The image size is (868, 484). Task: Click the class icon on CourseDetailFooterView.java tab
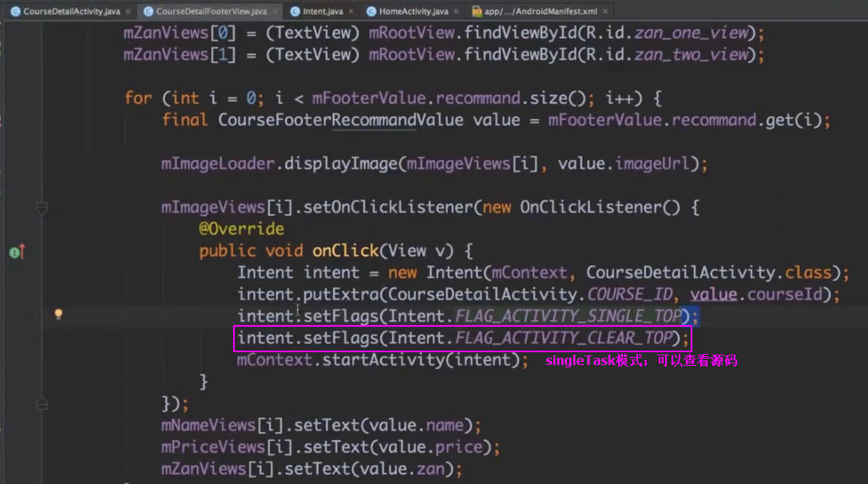pyautogui.click(x=149, y=11)
